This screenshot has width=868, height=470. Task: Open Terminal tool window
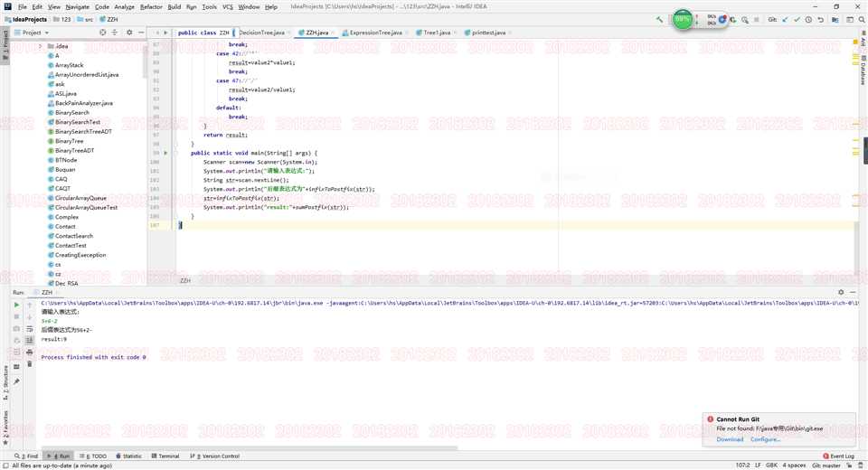click(165, 456)
